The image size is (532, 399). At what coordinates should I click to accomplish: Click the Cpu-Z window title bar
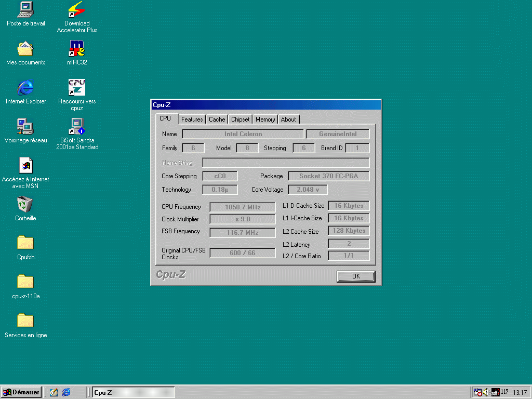coord(266,105)
